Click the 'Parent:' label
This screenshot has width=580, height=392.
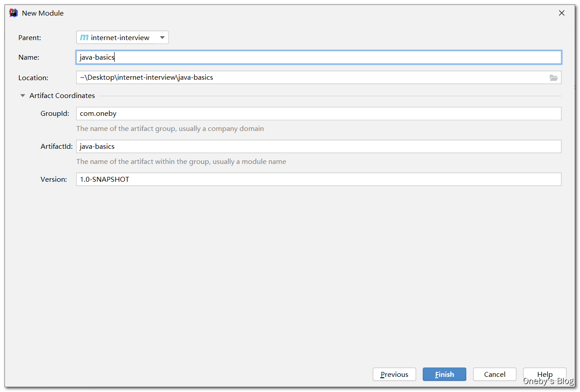[29, 38]
